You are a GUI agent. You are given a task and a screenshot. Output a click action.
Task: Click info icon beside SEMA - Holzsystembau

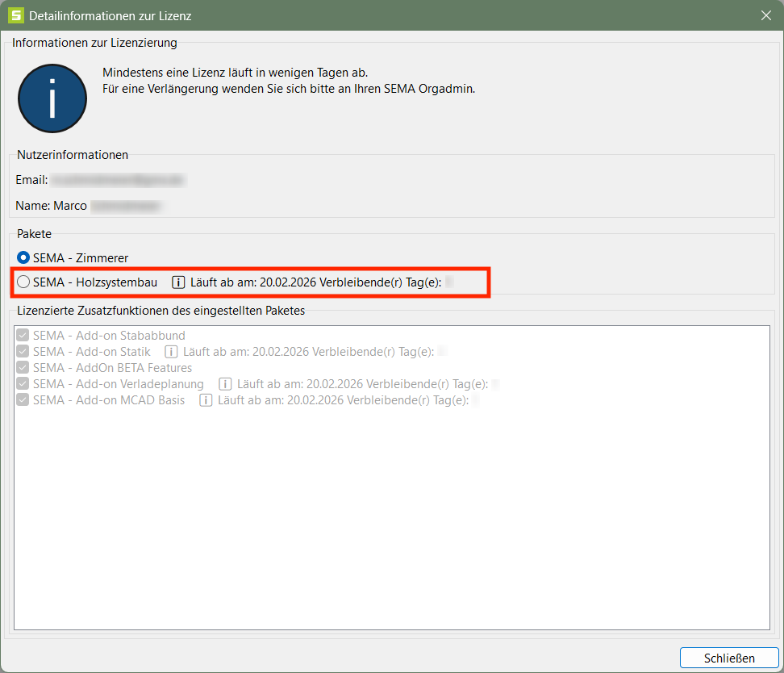[x=178, y=282]
